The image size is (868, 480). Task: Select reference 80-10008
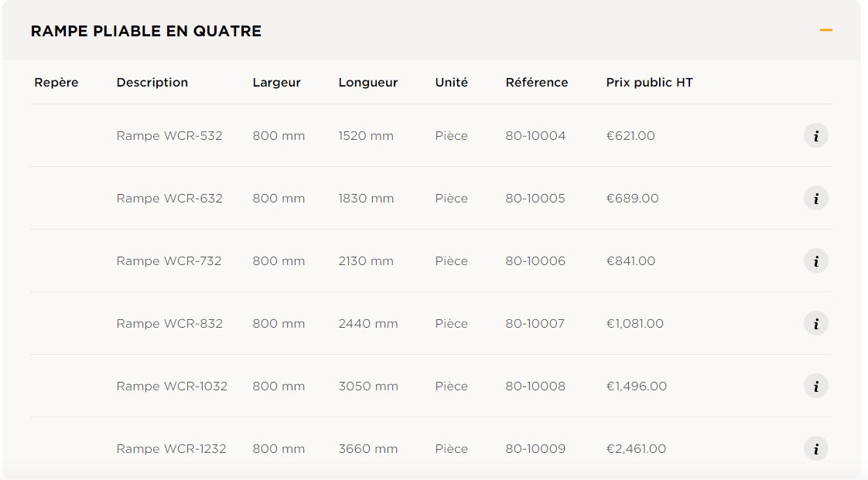(535, 386)
